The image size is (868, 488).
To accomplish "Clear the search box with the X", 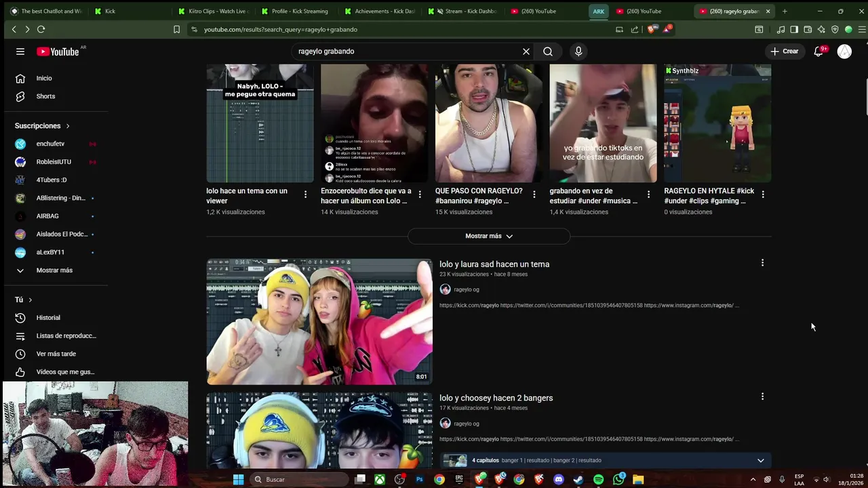I will (526, 52).
